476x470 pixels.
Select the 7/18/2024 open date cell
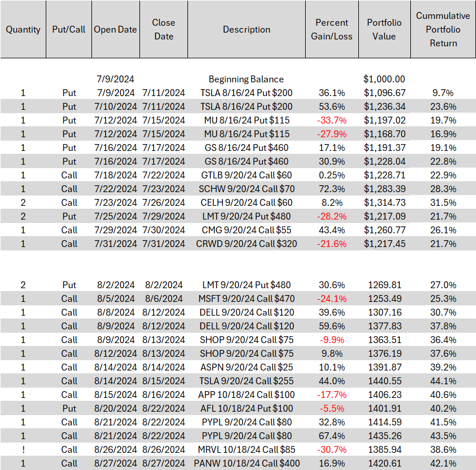(115, 176)
